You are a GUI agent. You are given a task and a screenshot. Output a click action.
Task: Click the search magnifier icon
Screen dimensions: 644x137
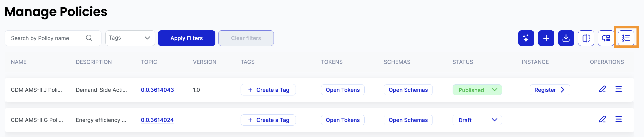pyautogui.click(x=89, y=38)
